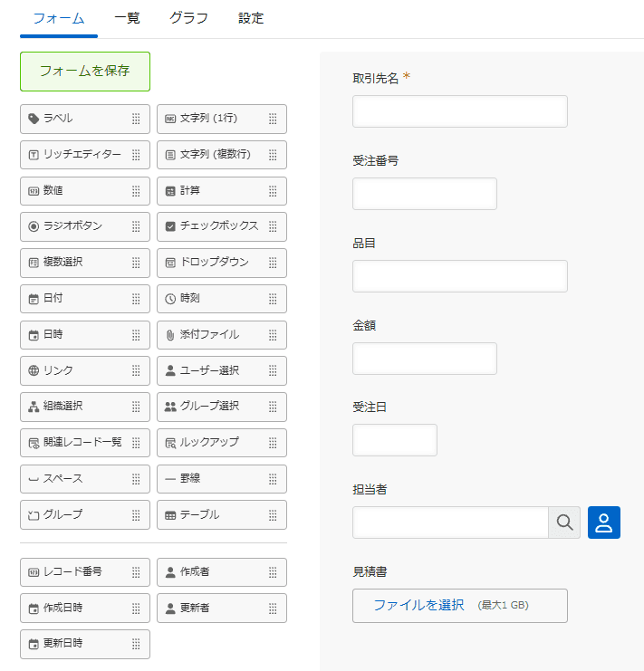Screen dimensions: 644x671
Task: Click the 日時 calendar icon
Action: click(34, 335)
